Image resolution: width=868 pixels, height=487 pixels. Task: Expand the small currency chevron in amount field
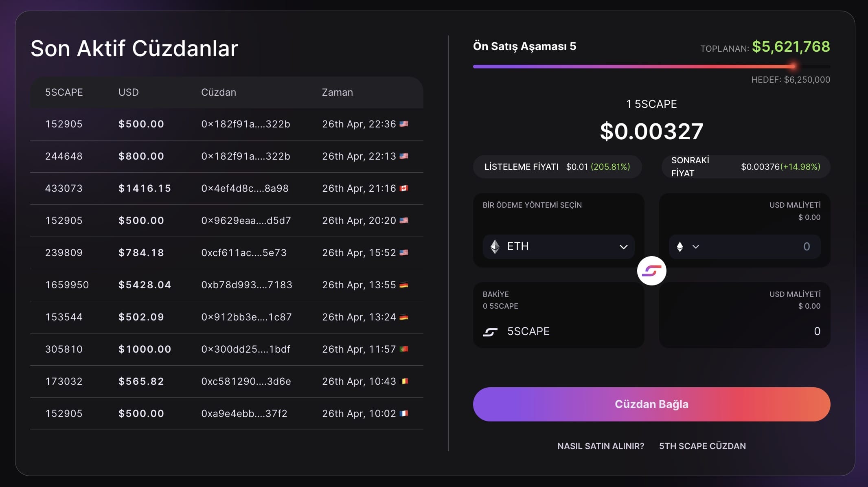click(x=696, y=247)
